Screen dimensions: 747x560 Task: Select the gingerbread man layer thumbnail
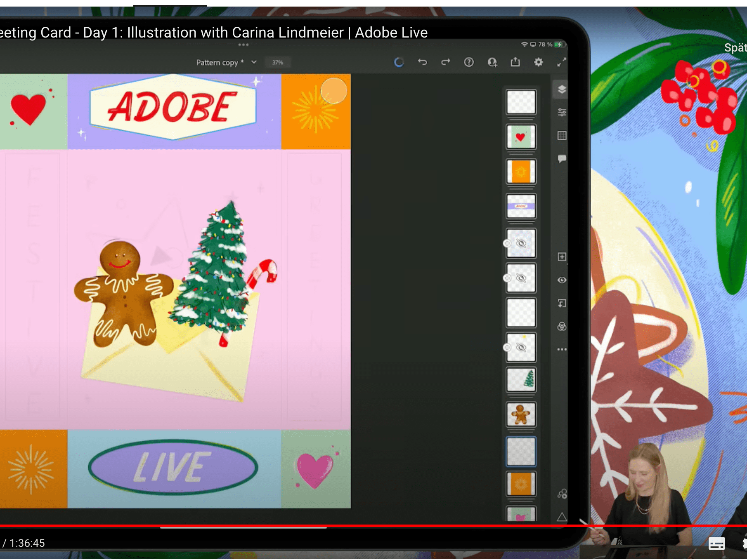click(521, 414)
